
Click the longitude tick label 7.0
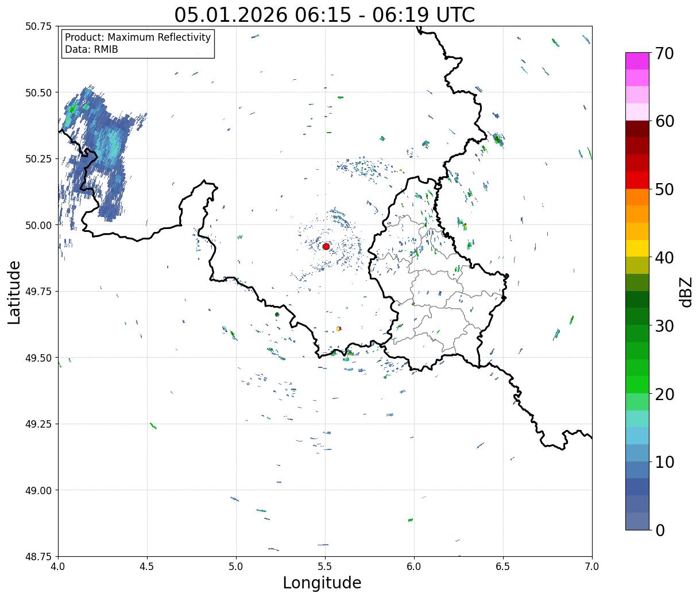click(592, 567)
